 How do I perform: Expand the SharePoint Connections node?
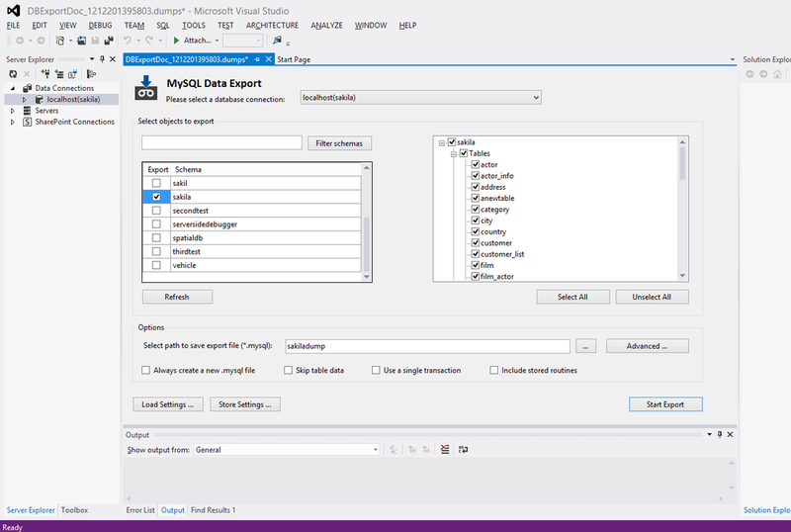click(13, 122)
